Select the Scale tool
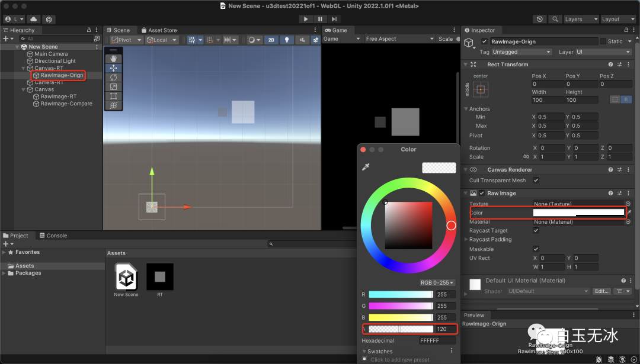Screen dimensions: 640x364 (x=113, y=87)
